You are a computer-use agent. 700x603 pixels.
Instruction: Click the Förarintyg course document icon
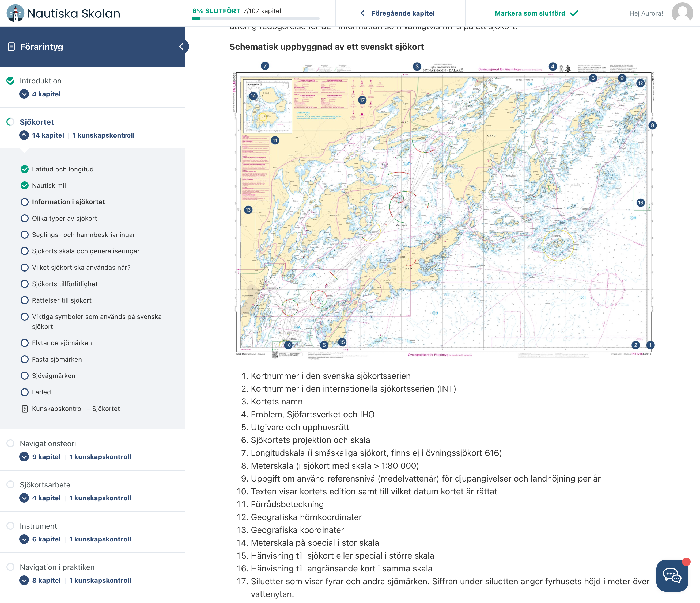[x=11, y=47]
